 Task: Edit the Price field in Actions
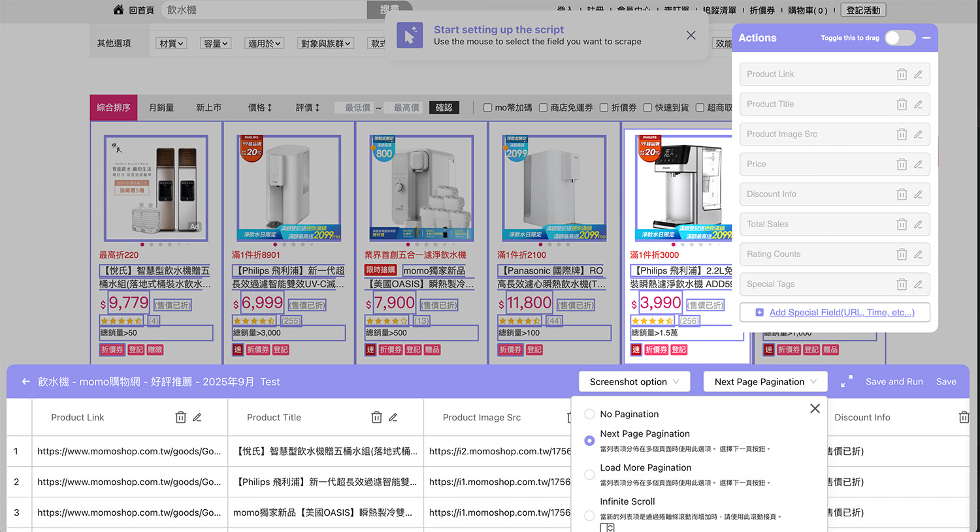point(918,164)
